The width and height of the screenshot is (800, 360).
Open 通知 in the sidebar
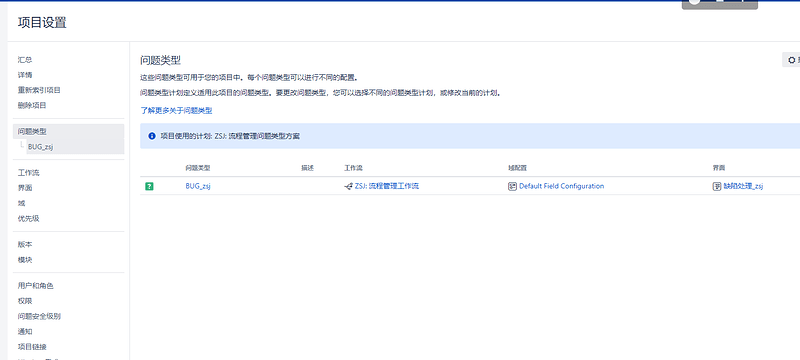click(25, 331)
